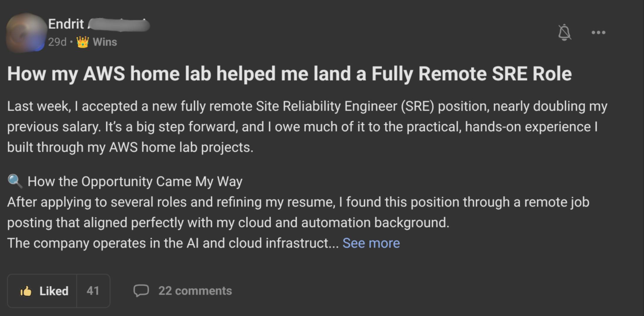Open Endrit's blurred profile avatar

26,32
